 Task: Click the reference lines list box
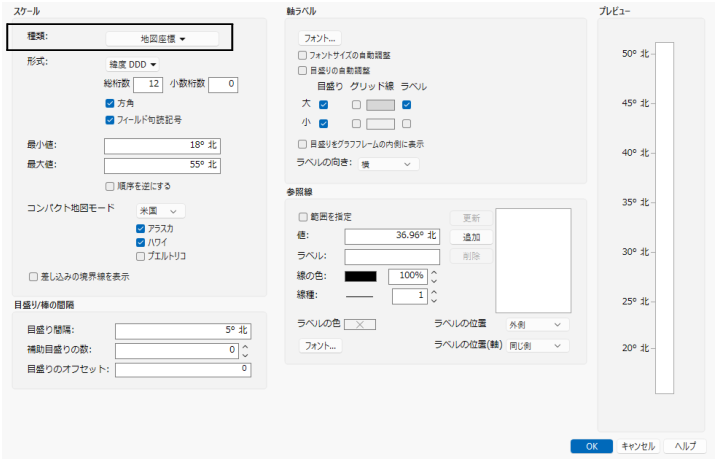[x=533, y=261]
